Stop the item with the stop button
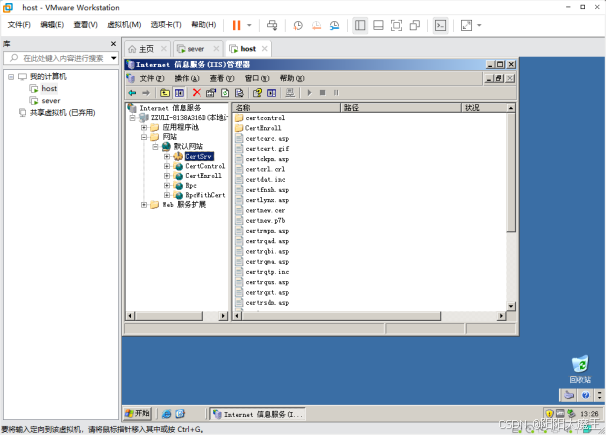The image size is (607, 436). pyautogui.click(x=322, y=93)
